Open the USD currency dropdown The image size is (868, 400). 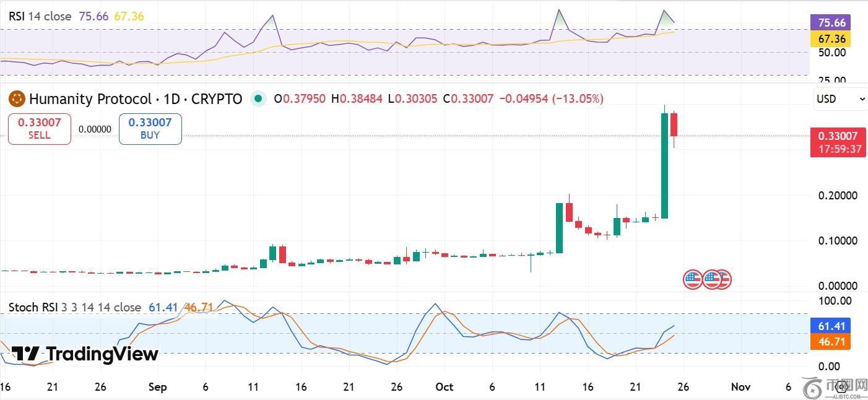click(840, 99)
